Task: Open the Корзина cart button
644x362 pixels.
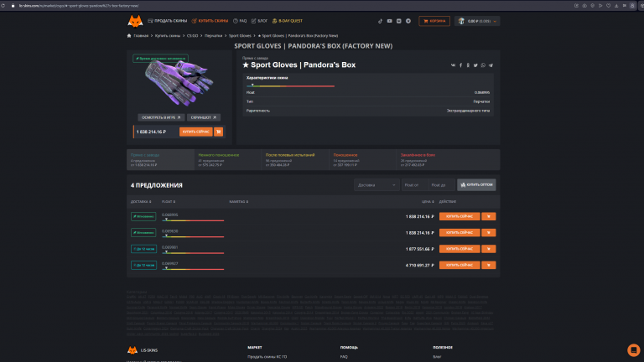Action: pyautogui.click(x=434, y=21)
